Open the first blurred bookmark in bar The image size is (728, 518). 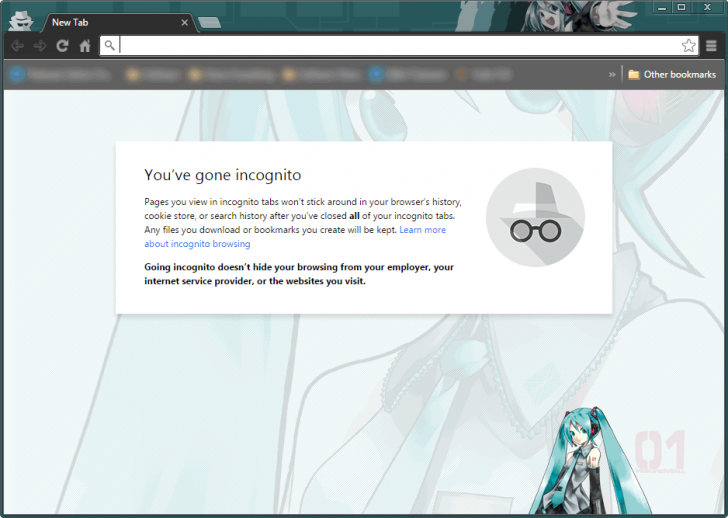[59, 74]
